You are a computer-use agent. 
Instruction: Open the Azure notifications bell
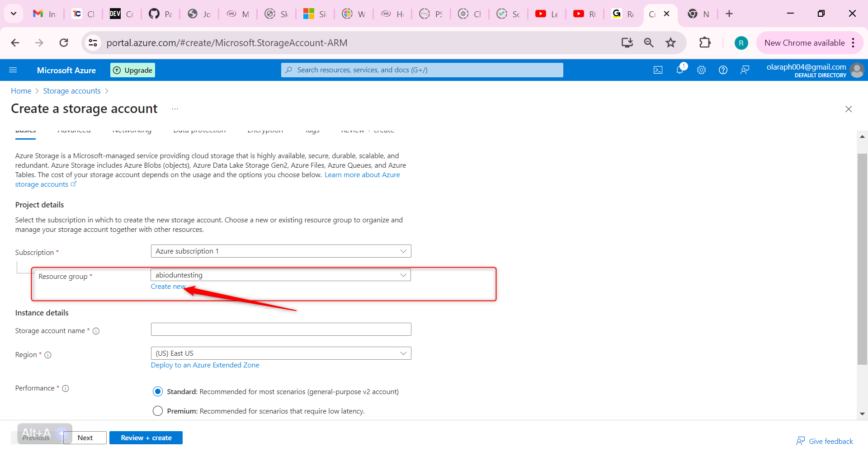(680, 70)
